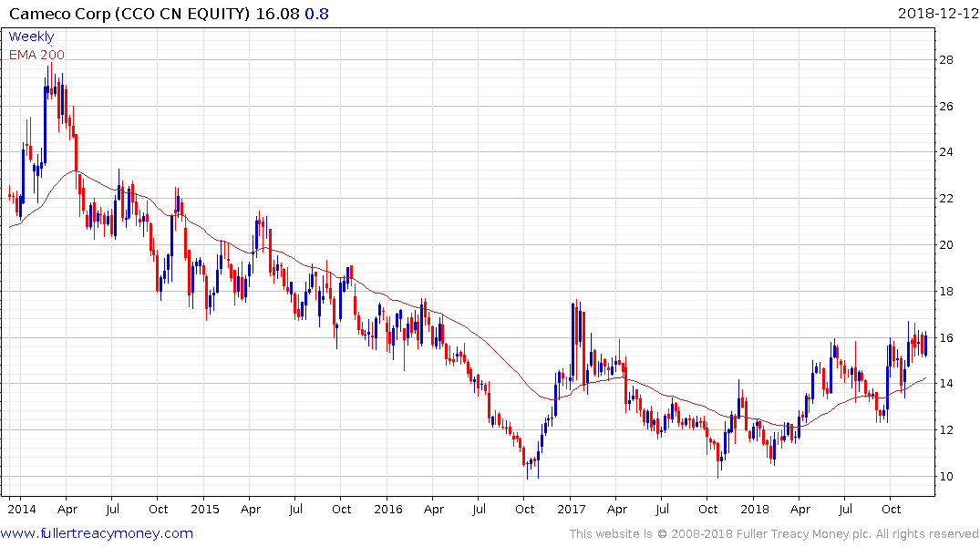Select the 2017 x-axis label
Image resolution: width=980 pixels, height=547 pixels.
click(571, 509)
